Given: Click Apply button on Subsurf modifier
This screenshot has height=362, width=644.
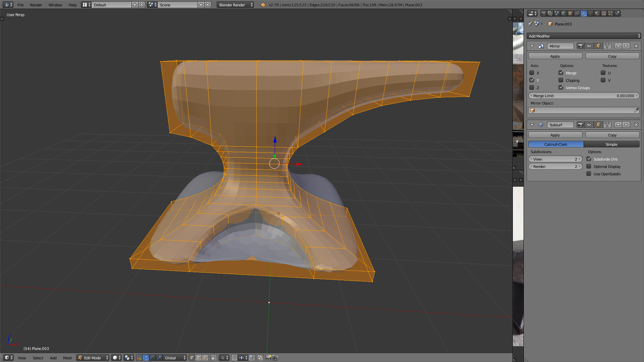Looking at the screenshot, I should (555, 134).
